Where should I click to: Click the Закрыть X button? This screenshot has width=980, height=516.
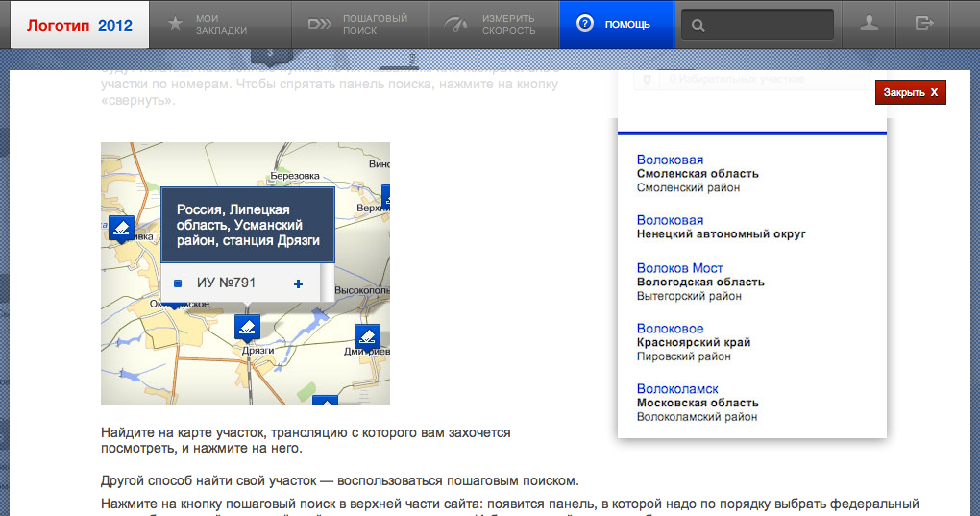point(910,92)
